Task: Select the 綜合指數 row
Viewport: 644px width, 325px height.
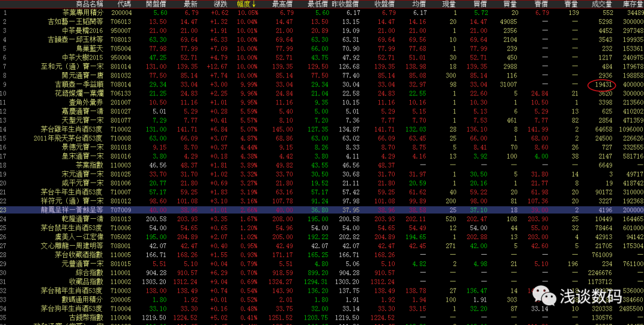Action: [x=322, y=273]
